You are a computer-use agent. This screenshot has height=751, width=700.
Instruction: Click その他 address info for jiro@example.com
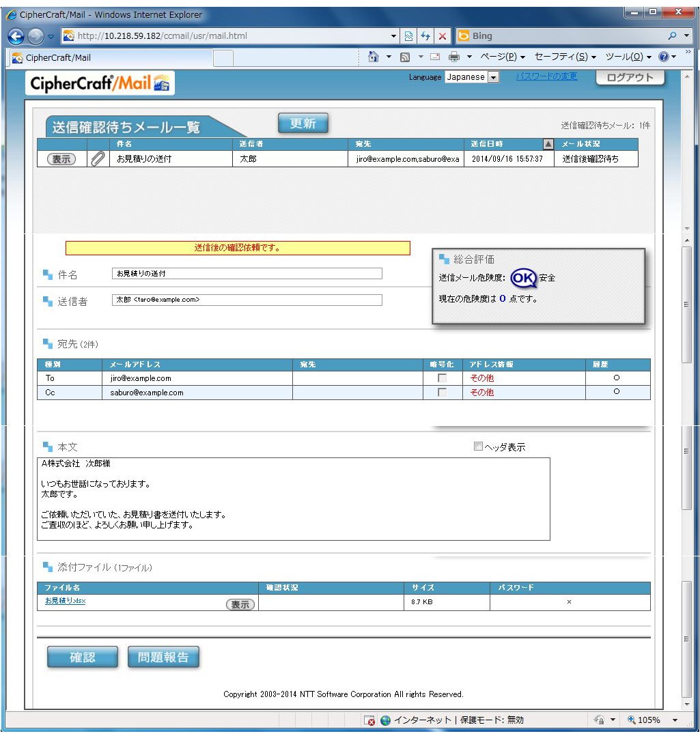[x=482, y=378]
